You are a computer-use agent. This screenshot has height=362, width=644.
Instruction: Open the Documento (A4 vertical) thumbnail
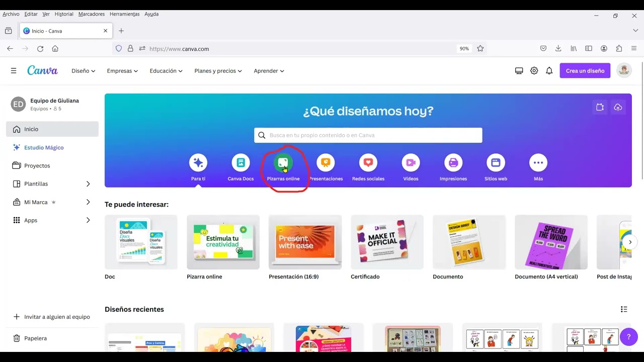pyautogui.click(x=551, y=242)
